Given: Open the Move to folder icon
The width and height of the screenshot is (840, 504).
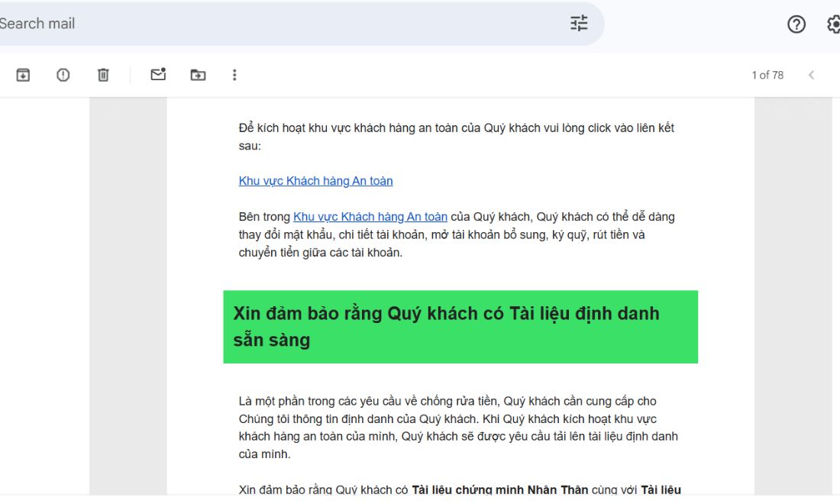Looking at the screenshot, I should tap(199, 75).
